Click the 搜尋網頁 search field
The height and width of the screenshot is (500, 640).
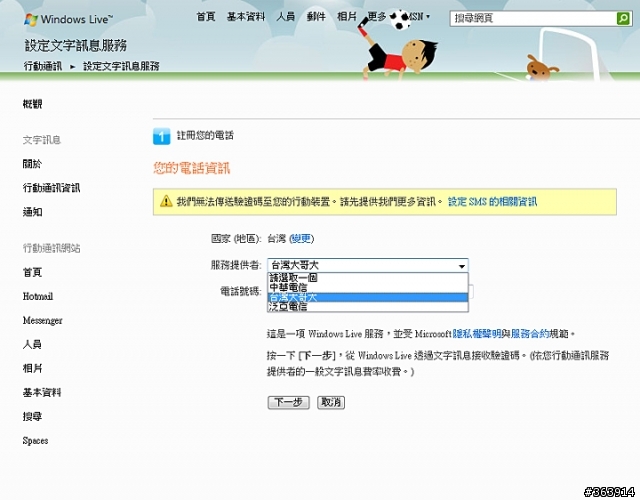point(533,18)
